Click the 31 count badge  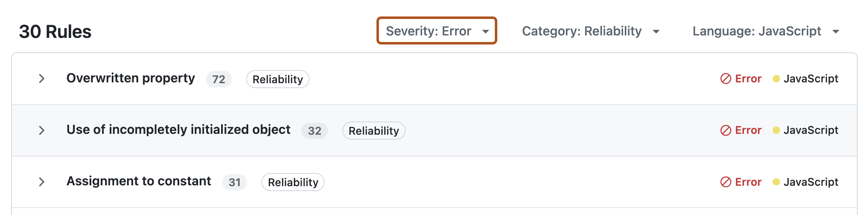(234, 182)
